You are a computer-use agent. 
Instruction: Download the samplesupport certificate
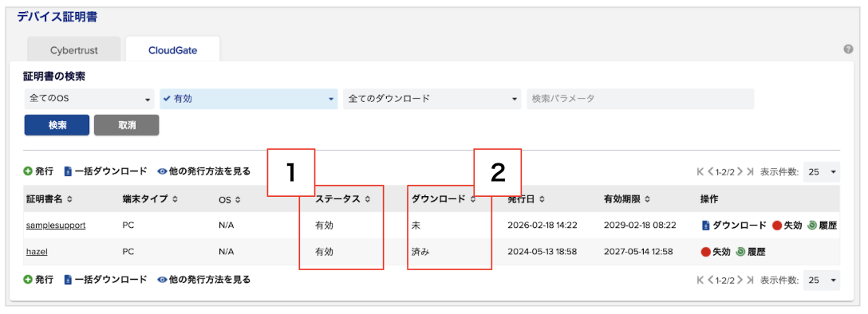pos(734,225)
